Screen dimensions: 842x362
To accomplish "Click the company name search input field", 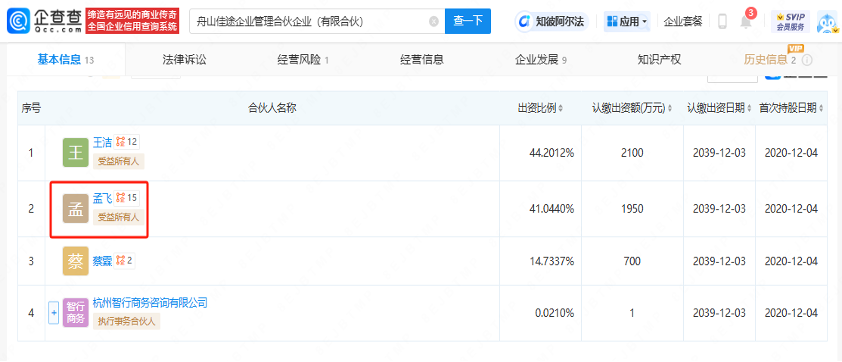I will pos(309,21).
